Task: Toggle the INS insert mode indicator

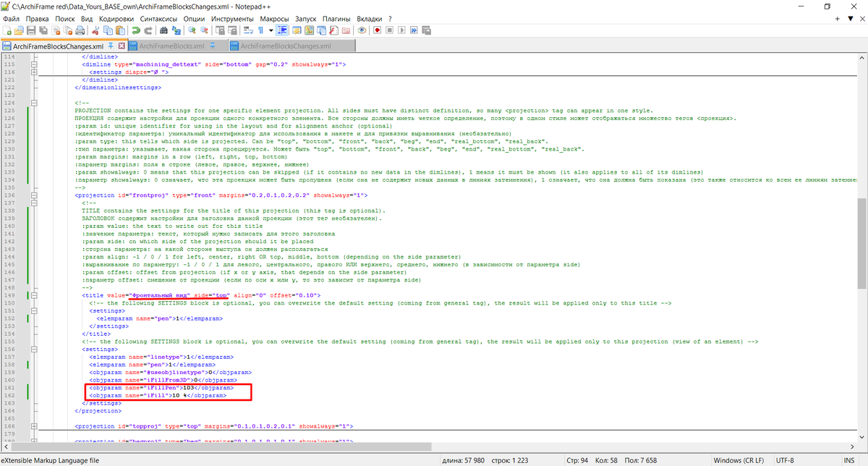Action: pos(848,460)
